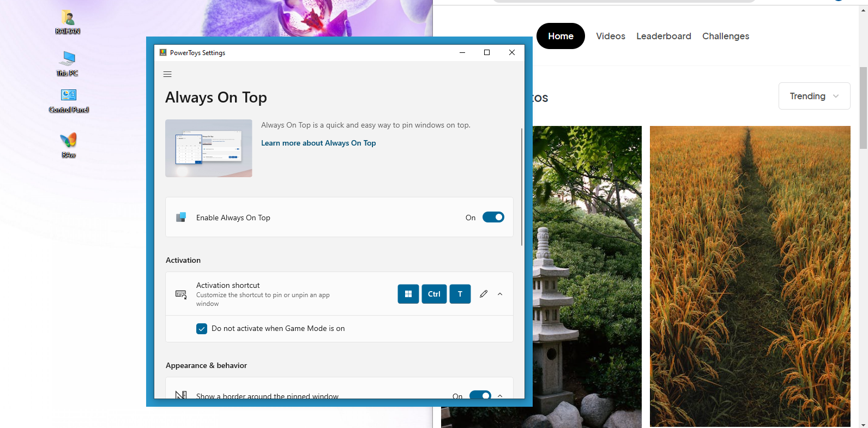This screenshot has width=868, height=428.
Task: Click the browser page vertical scrollbar
Action: click(x=863, y=108)
